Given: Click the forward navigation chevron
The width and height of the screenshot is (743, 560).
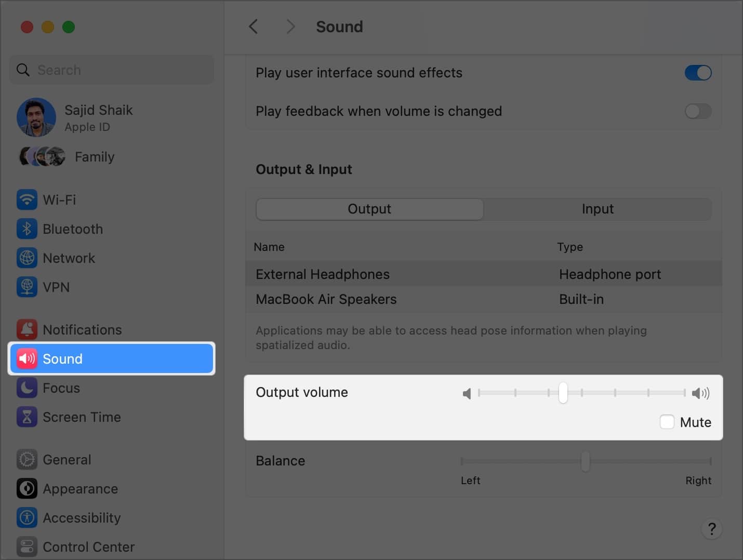Looking at the screenshot, I should tap(290, 26).
